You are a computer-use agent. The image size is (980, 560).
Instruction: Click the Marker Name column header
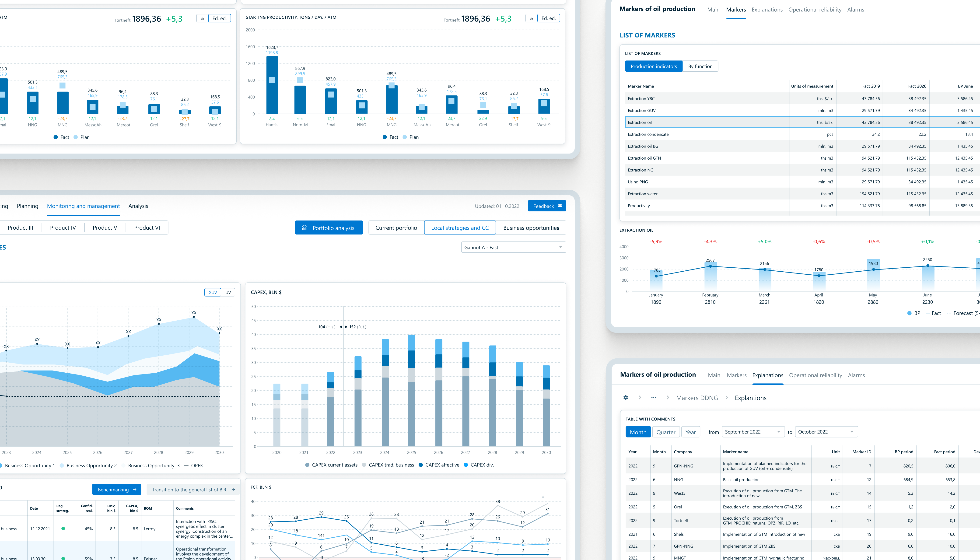pos(641,86)
